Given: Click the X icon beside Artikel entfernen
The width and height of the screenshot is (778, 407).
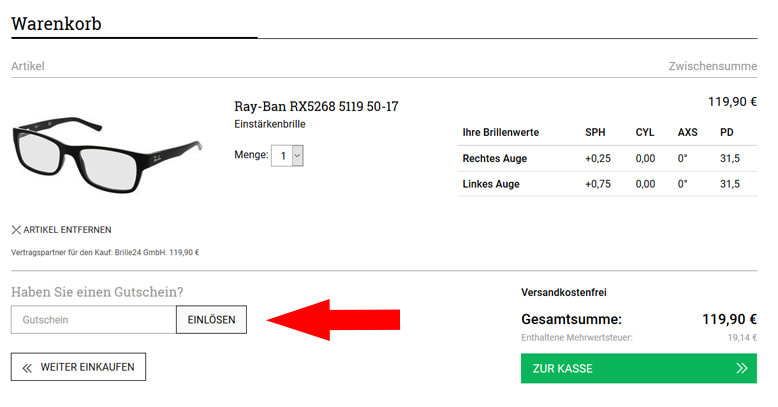Looking at the screenshot, I should click(x=16, y=230).
